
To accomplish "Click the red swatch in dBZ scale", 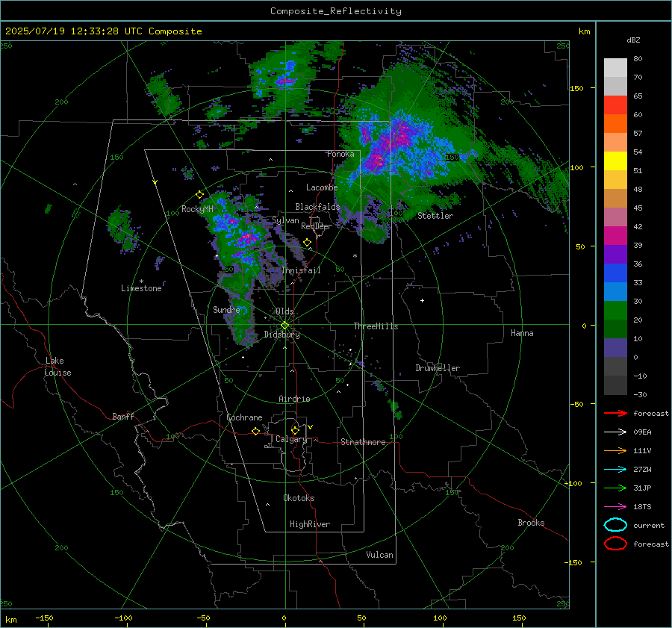I will [615, 105].
